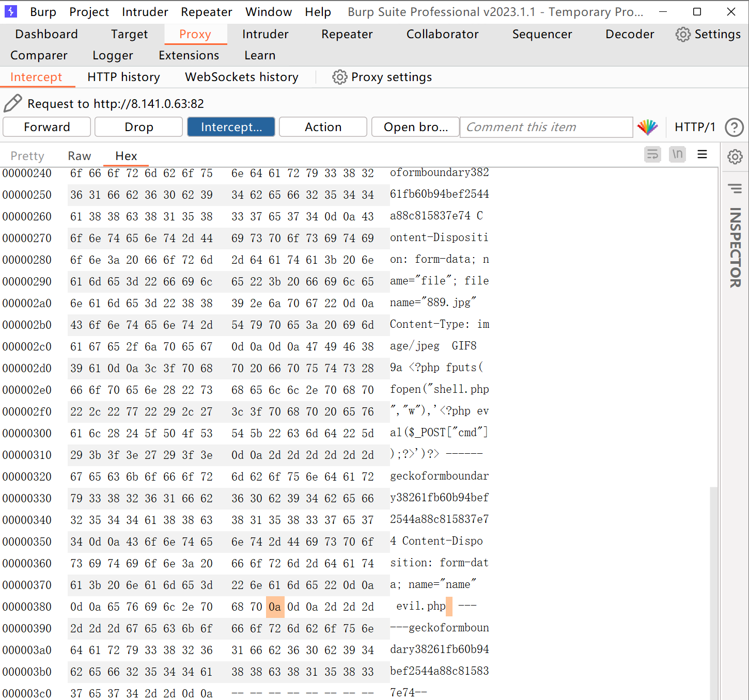Toggle the Intercept is on button

click(x=231, y=127)
